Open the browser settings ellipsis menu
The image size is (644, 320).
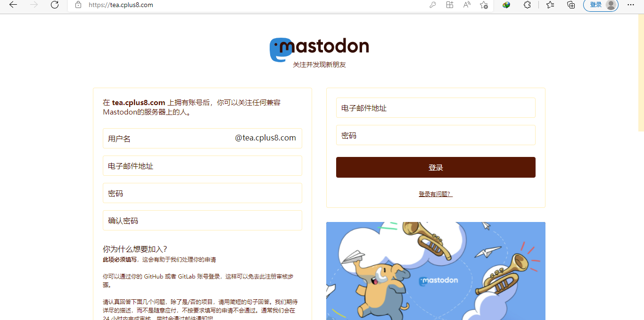tap(631, 5)
